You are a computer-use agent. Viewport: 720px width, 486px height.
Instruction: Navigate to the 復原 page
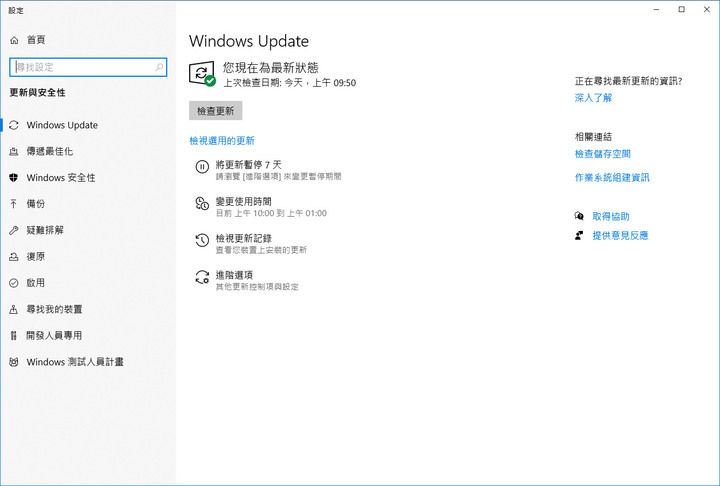(x=36, y=256)
